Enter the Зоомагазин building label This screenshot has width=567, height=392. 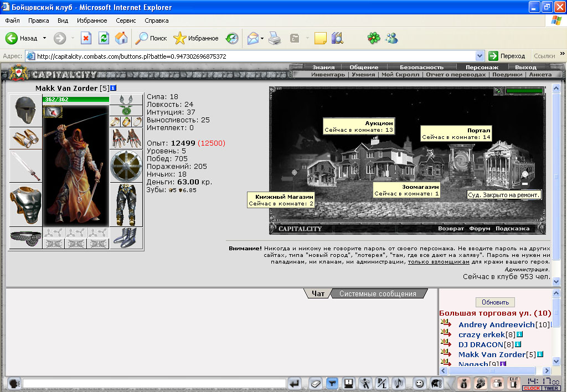(406, 190)
